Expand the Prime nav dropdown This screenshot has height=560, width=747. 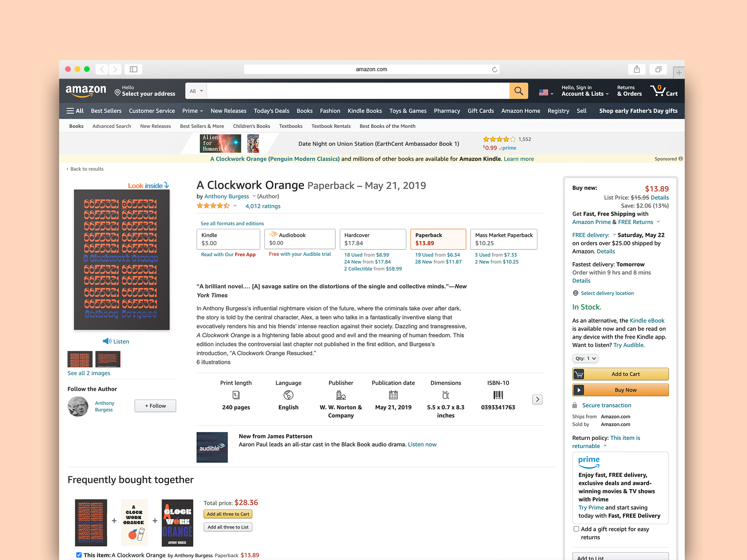click(x=193, y=111)
